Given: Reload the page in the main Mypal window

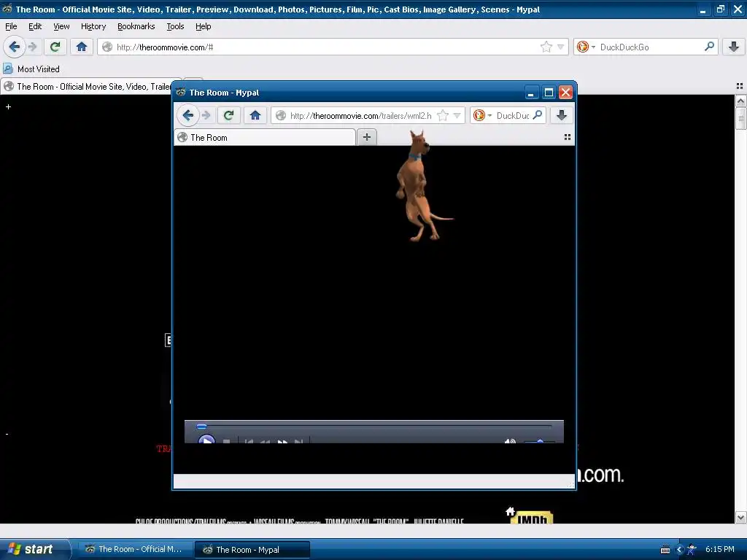Looking at the screenshot, I should pyautogui.click(x=55, y=47).
